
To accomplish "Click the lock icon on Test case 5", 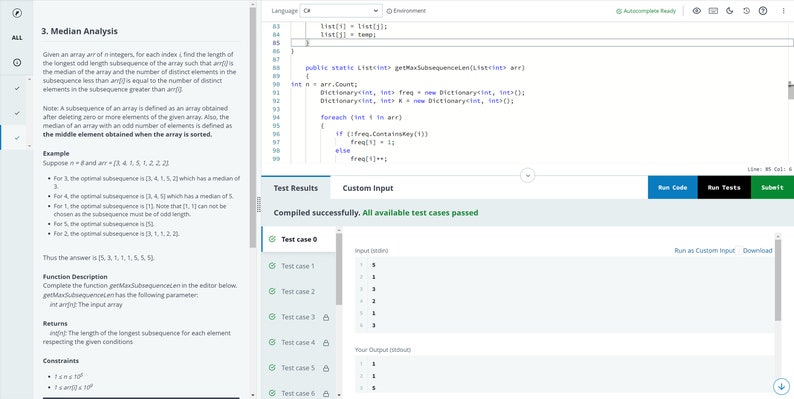I will (x=326, y=368).
